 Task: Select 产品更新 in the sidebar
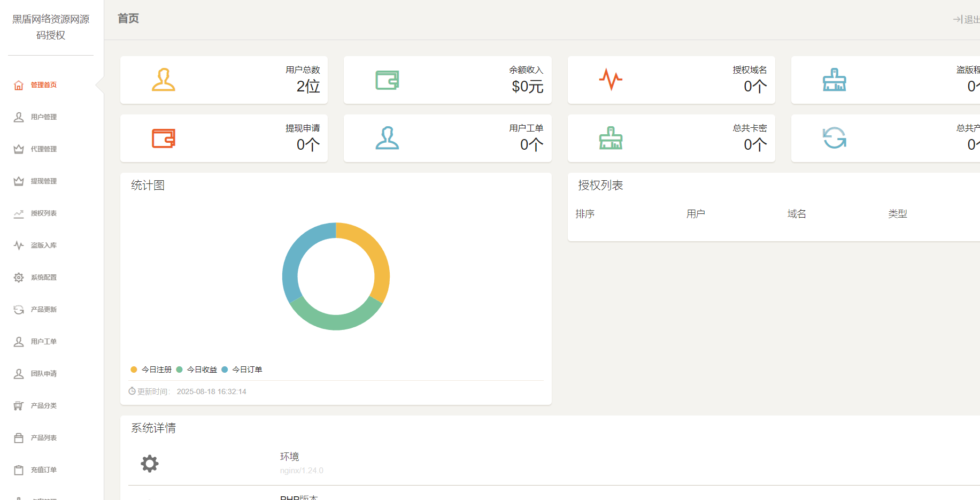43,310
